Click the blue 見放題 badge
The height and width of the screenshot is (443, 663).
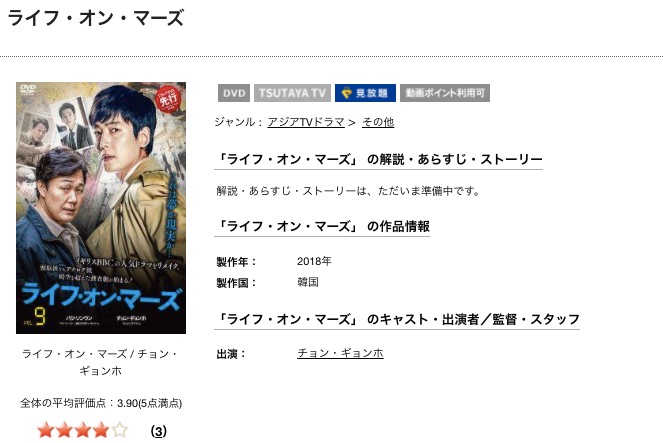click(x=365, y=93)
